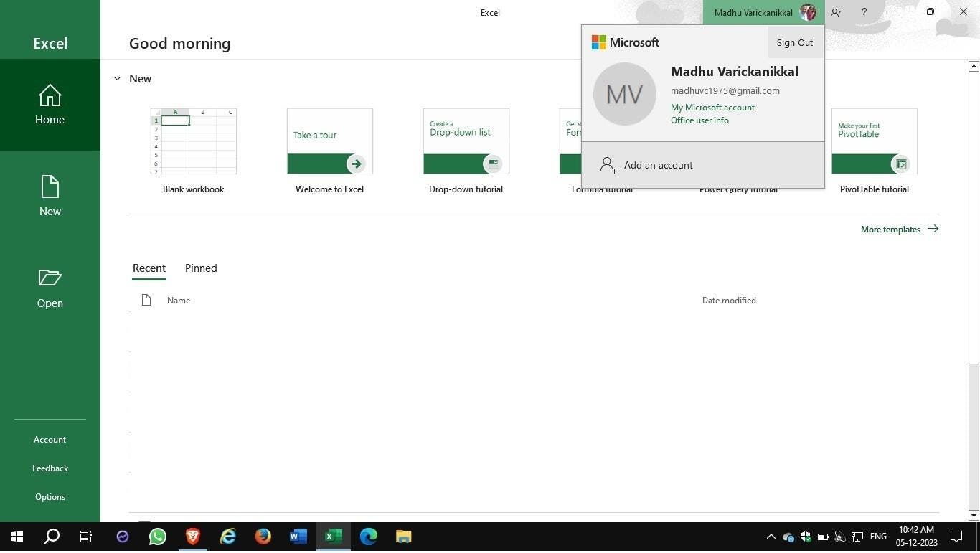The width and height of the screenshot is (980, 553).
Task: Click the vertical scrollbar down arrow
Action: pyautogui.click(x=974, y=515)
